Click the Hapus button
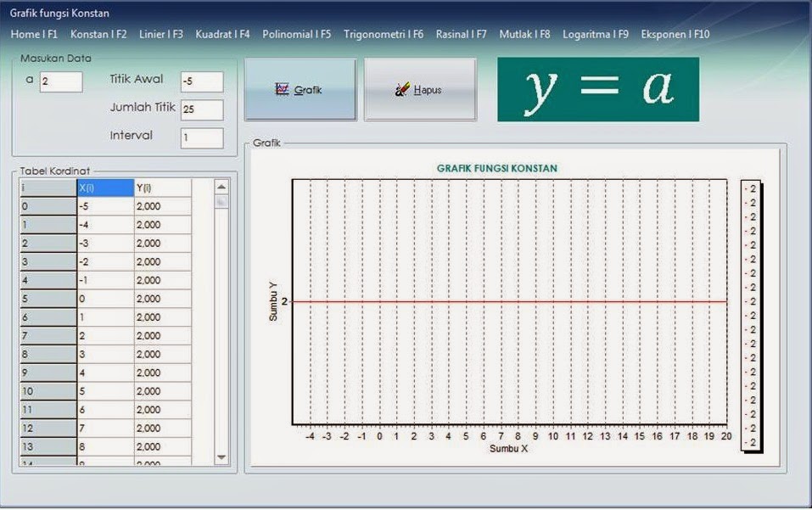This screenshot has height=510, width=812. click(x=420, y=90)
